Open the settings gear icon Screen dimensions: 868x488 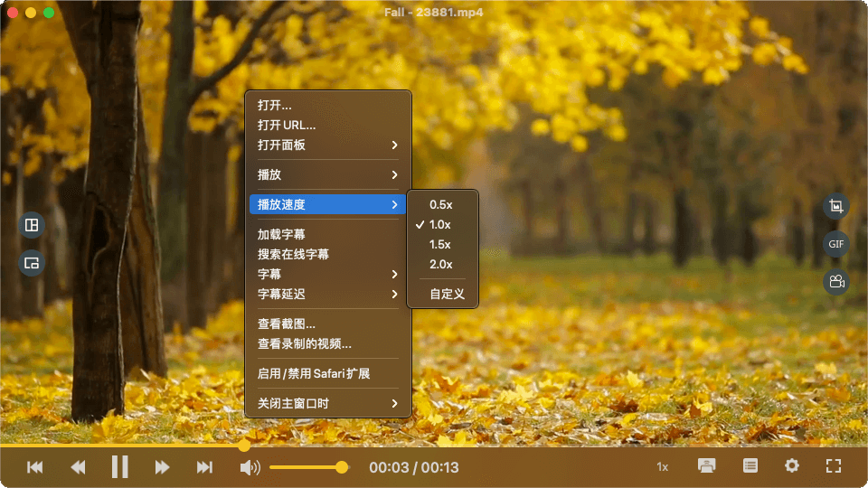point(792,466)
